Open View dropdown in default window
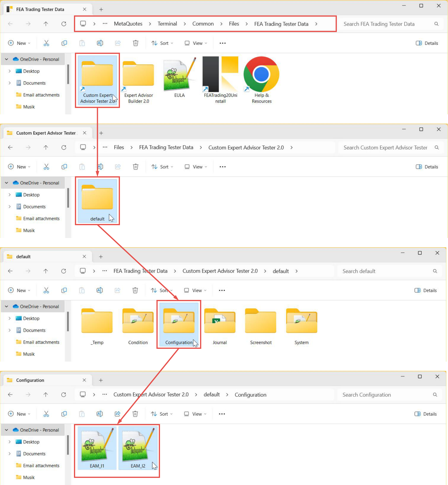This screenshot has width=448, height=485. coord(195,290)
